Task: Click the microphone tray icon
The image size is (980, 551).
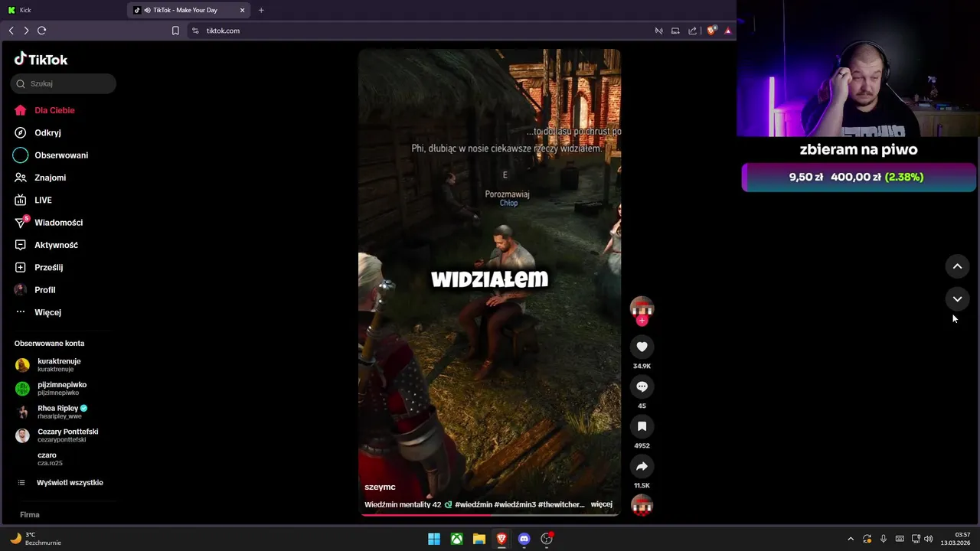Action: pyautogui.click(x=884, y=539)
